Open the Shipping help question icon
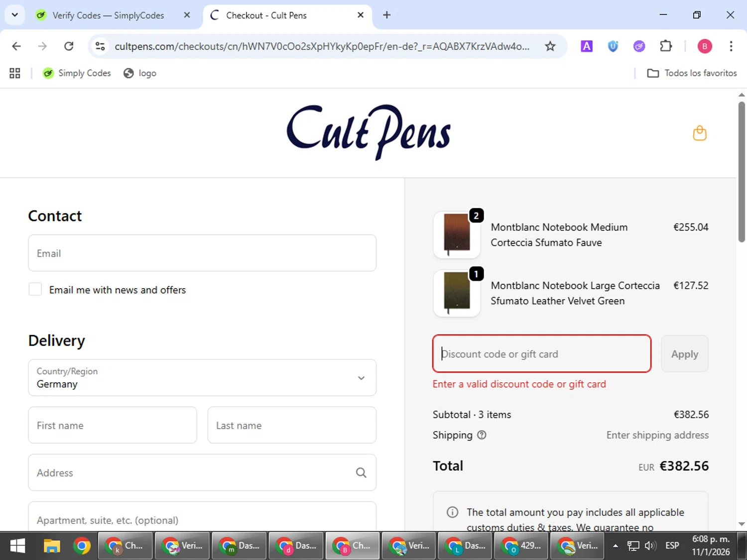Viewport: 747px width, 560px height. (x=482, y=435)
